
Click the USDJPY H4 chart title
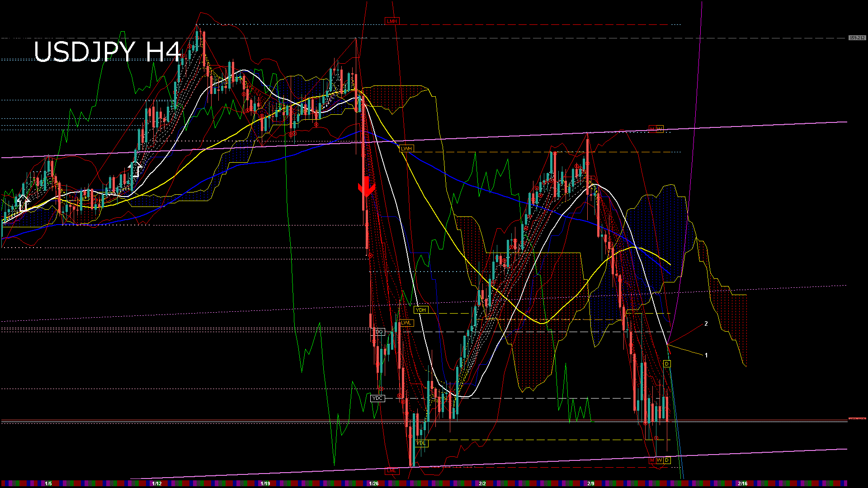pos(107,52)
